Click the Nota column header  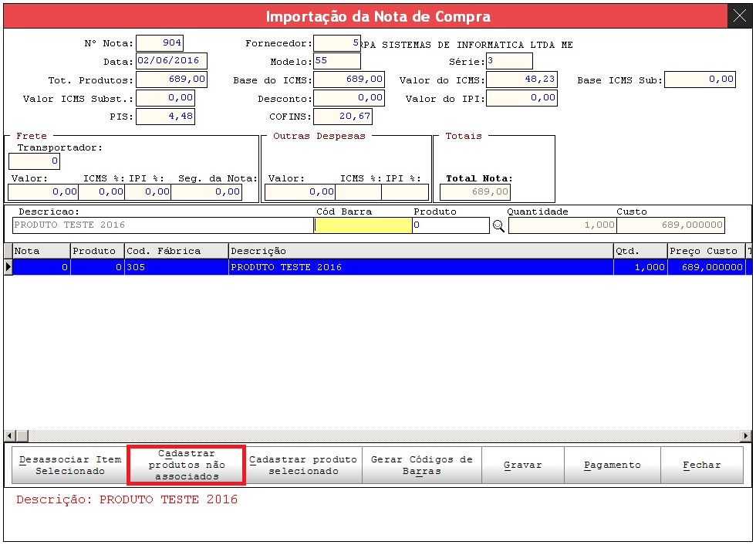(x=42, y=252)
